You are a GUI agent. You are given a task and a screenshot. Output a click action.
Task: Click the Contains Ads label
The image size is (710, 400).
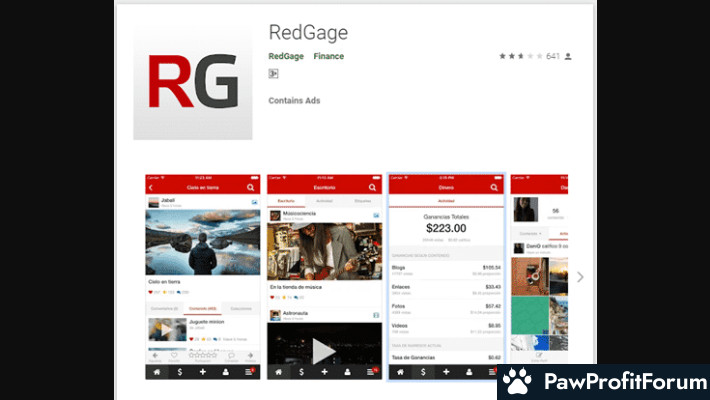[x=294, y=101]
